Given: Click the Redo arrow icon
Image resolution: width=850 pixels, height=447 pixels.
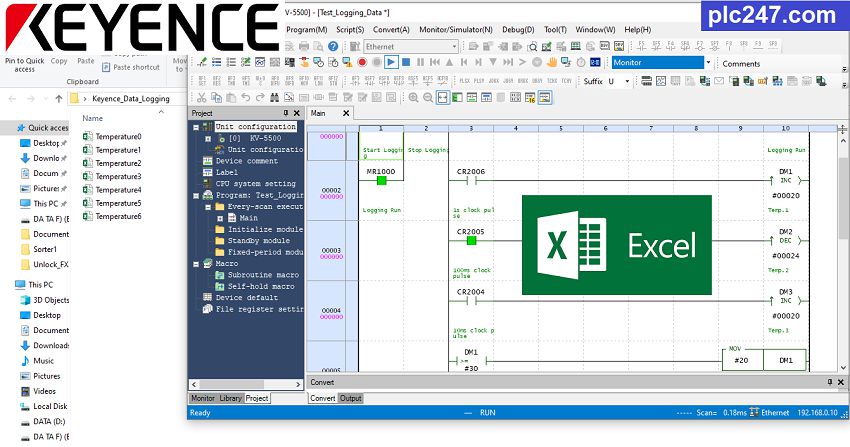Looking at the screenshot, I should click(260, 98).
